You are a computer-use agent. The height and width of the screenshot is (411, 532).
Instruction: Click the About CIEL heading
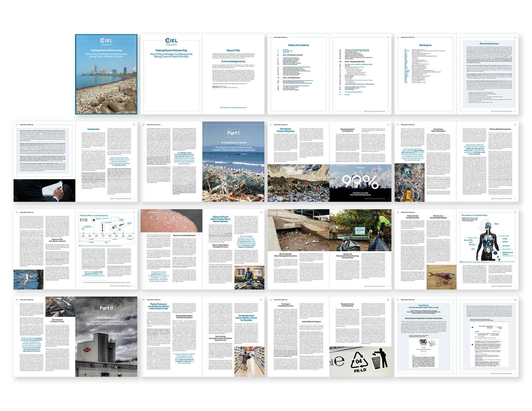click(x=233, y=51)
